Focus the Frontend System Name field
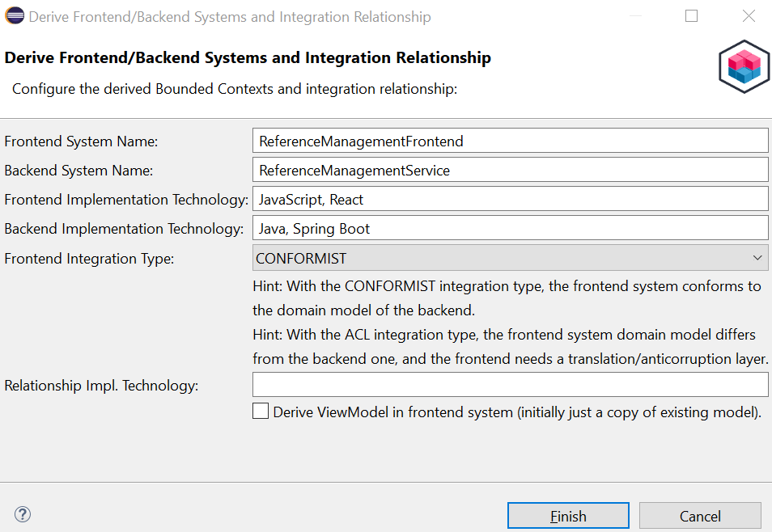 (x=510, y=141)
